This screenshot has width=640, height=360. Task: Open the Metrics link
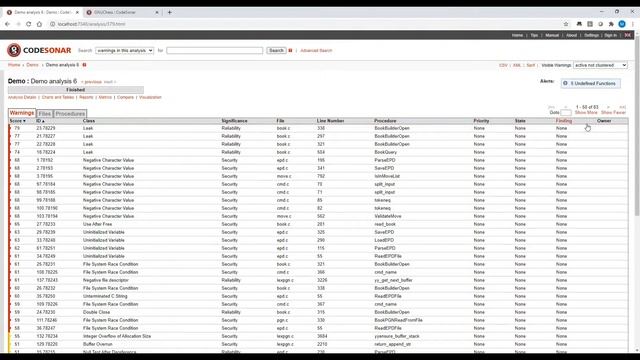105,98
